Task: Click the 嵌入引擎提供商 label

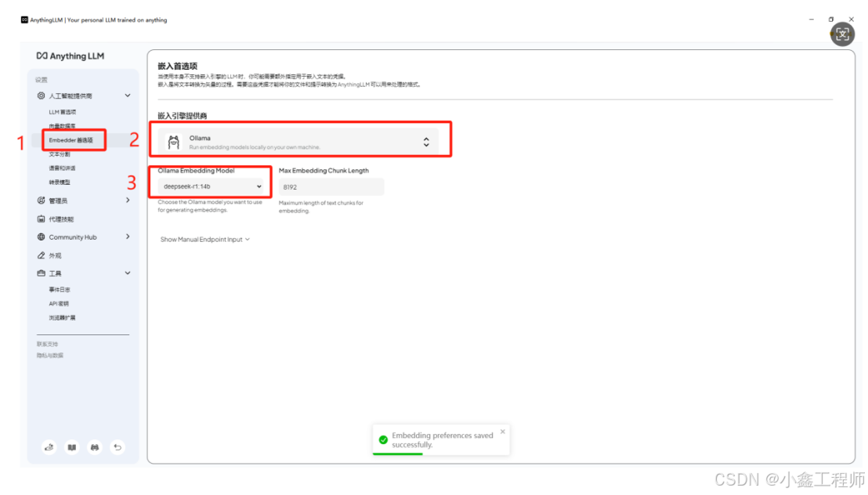Action: click(182, 116)
